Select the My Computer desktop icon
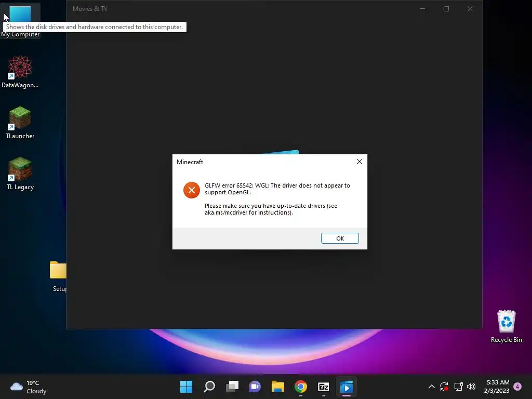Image resolution: width=532 pixels, height=399 pixels. pos(20,20)
